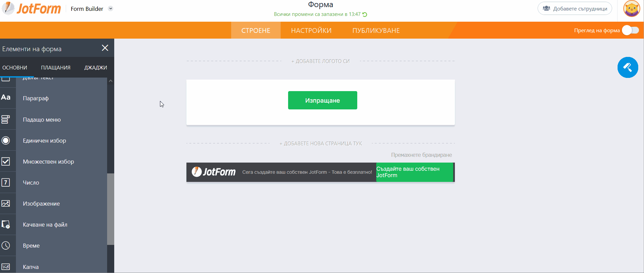This screenshot has width=644, height=273.
Task: Expand the Form Builder dropdown arrow
Action: click(110, 9)
